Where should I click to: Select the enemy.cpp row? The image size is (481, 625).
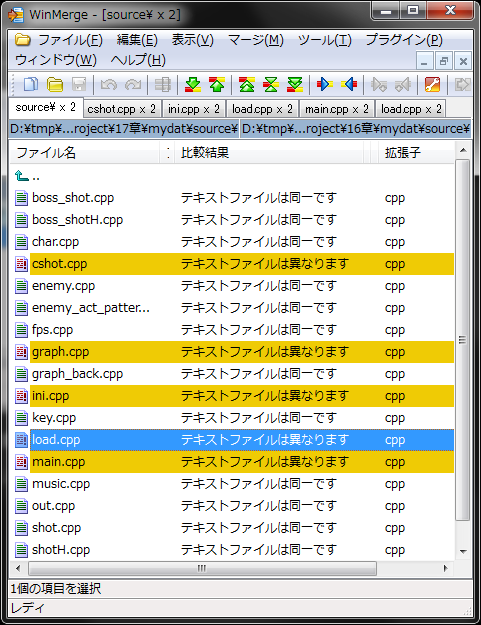[x=234, y=286]
